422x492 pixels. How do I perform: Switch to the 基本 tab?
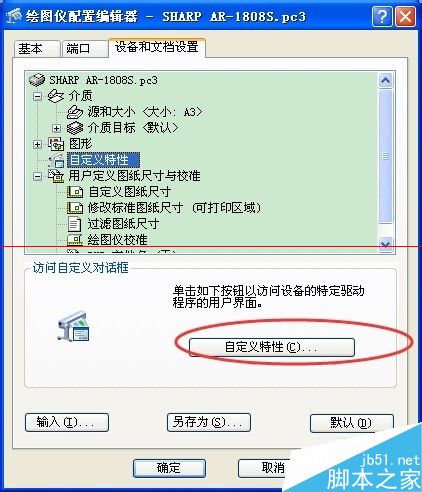coord(37,49)
